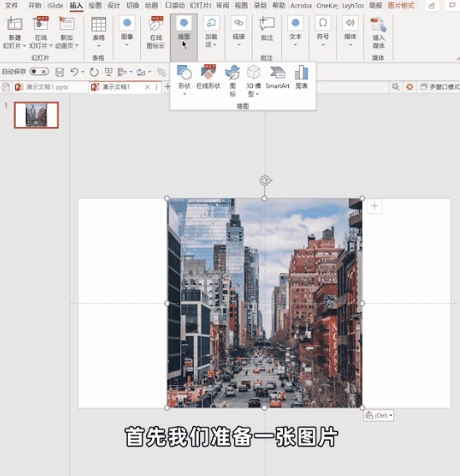
Task: Start slideshow from quick access toolbar
Action: (x=109, y=72)
